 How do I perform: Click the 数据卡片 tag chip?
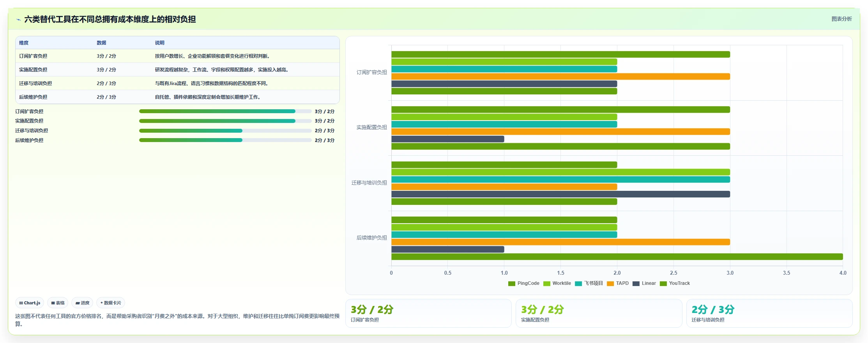click(x=111, y=303)
